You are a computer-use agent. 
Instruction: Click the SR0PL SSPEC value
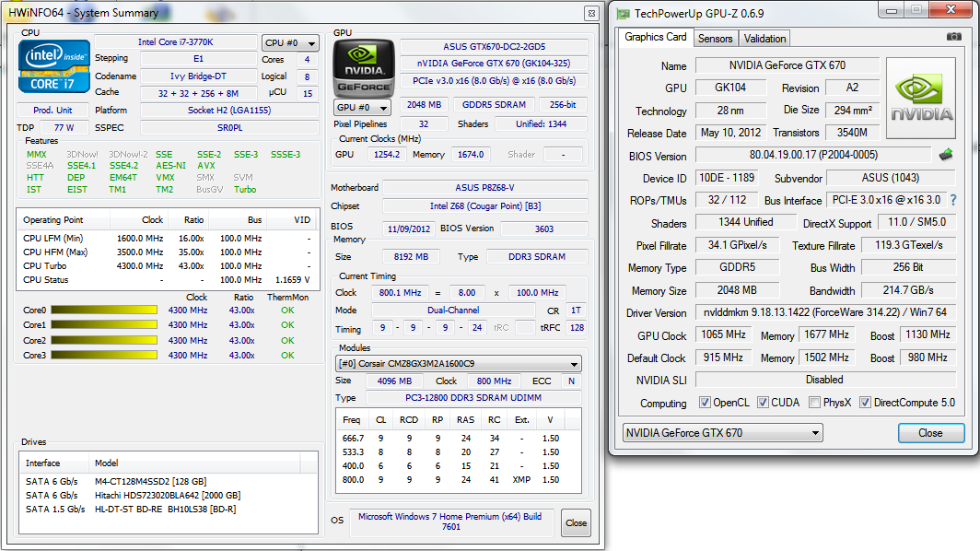pos(229,127)
